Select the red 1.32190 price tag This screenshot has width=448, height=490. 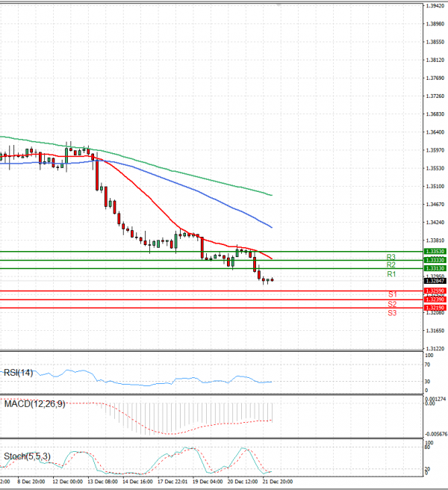pos(435,308)
